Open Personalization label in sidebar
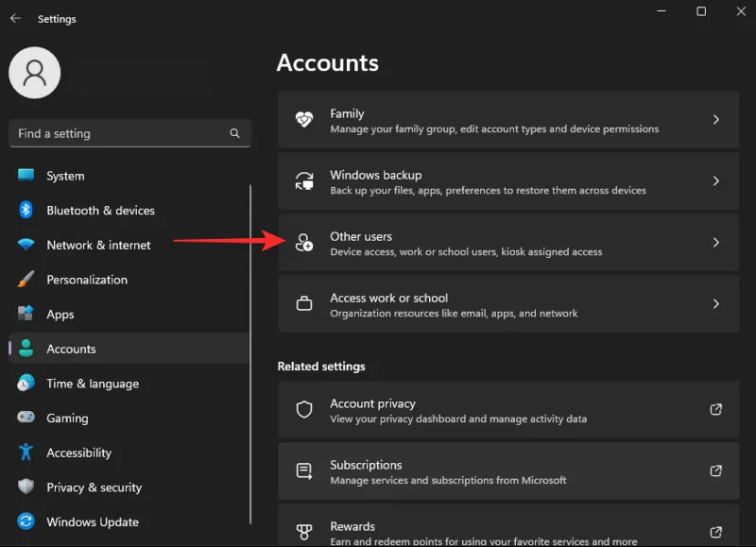Image resolution: width=756 pixels, height=547 pixels. (x=87, y=280)
